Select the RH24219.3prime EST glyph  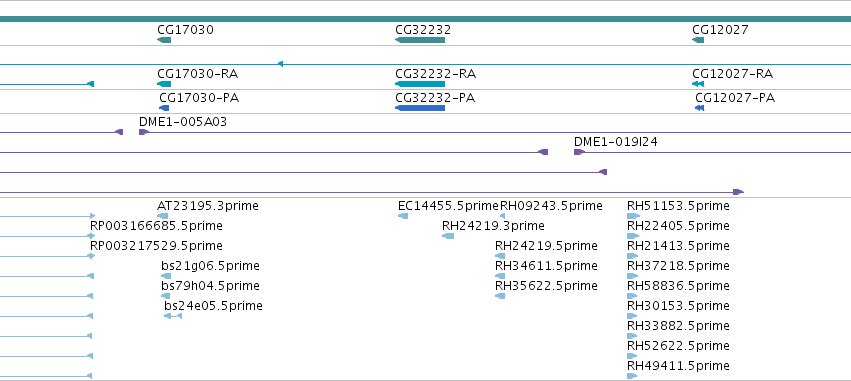point(448,236)
